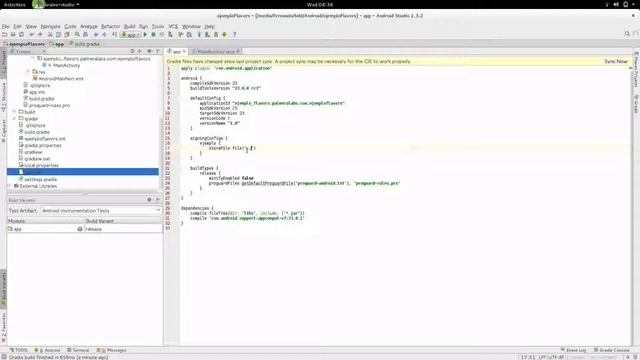Click the Search Everywhere magnifier at top right
Image resolution: width=640 pixels, height=360 pixels.
tap(627, 34)
